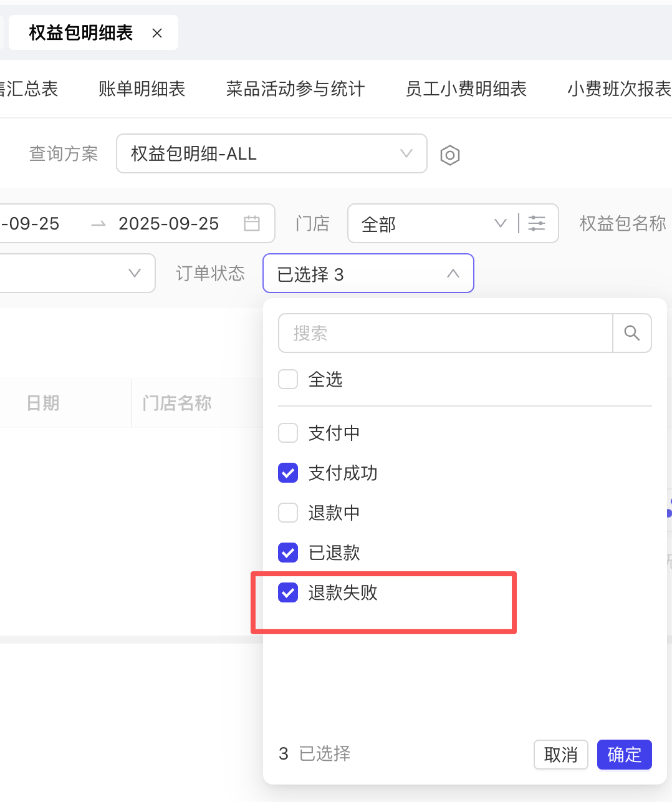The width and height of the screenshot is (672, 802).
Task: Tick the 退款中 checkbox
Action: click(288, 513)
